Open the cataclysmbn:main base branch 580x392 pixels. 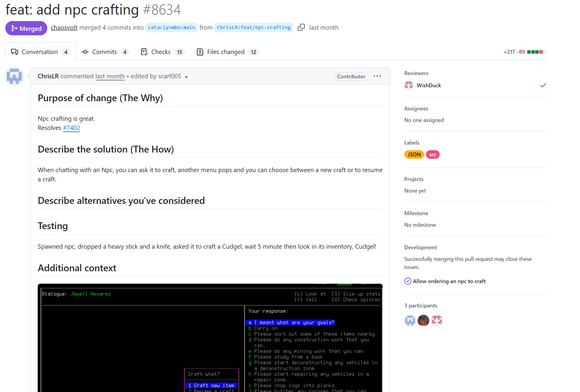click(x=172, y=27)
